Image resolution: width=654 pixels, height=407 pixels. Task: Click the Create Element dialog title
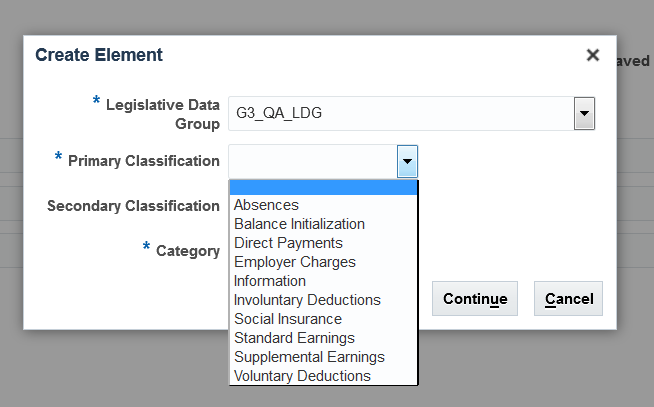click(99, 55)
